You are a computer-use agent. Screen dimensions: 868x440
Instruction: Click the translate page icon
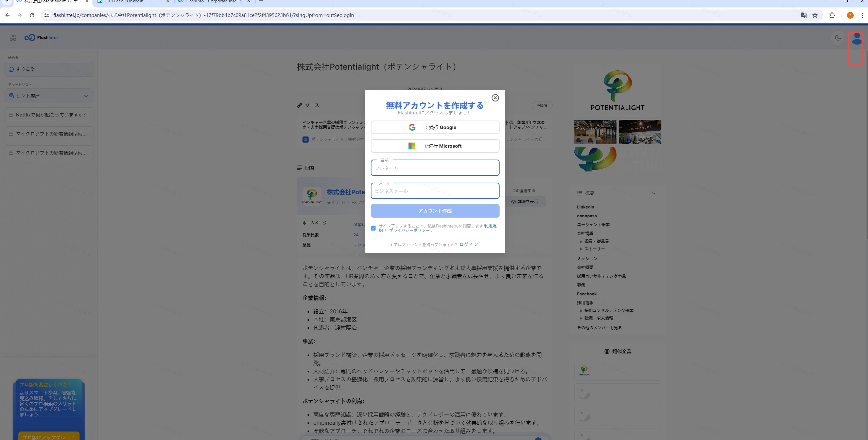pos(804,15)
